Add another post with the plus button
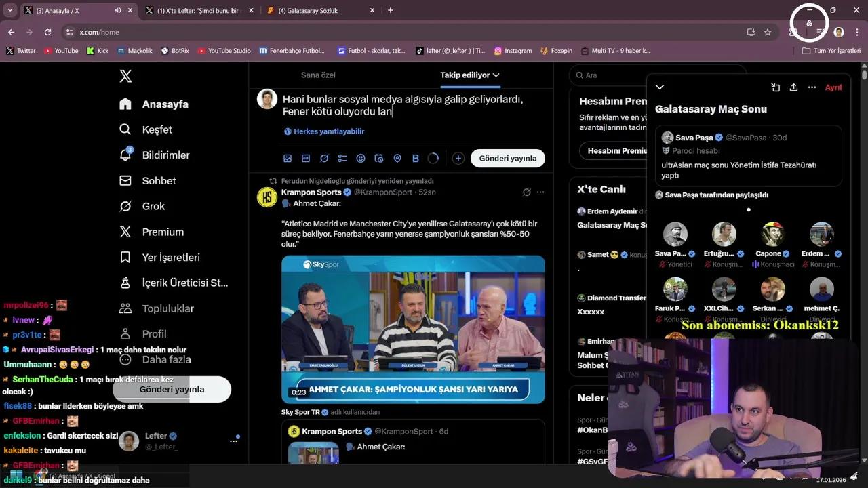Image resolution: width=868 pixels, height=488 pixels. click(458, 158)
